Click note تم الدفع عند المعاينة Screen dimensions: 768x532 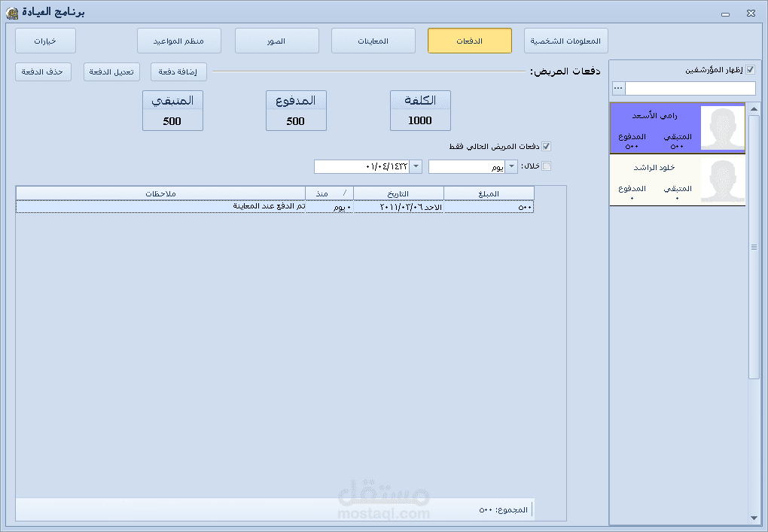click(268, 206)
